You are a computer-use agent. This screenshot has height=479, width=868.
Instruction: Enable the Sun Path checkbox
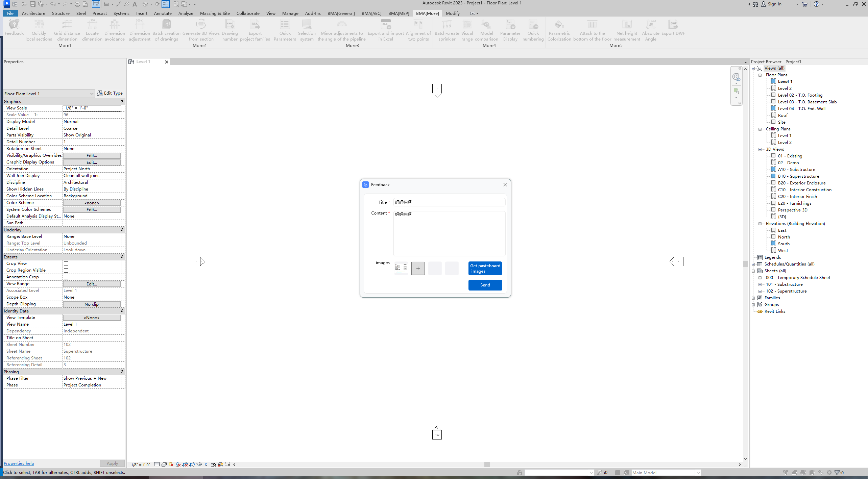(66, 223)
